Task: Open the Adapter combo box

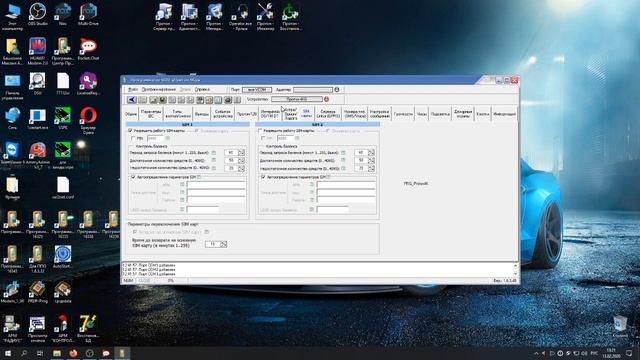Action: pyautogui.click(x=313, y=89)
